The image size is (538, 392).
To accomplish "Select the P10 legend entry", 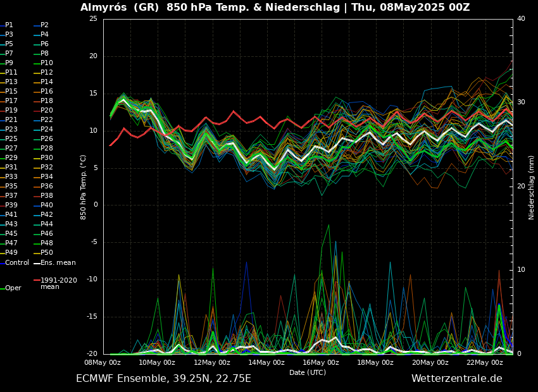I will (x=46, y=63).
